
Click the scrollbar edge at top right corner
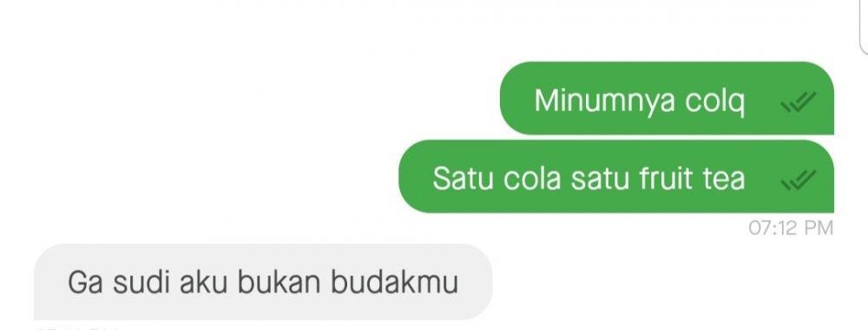click(x=864, y=28)
